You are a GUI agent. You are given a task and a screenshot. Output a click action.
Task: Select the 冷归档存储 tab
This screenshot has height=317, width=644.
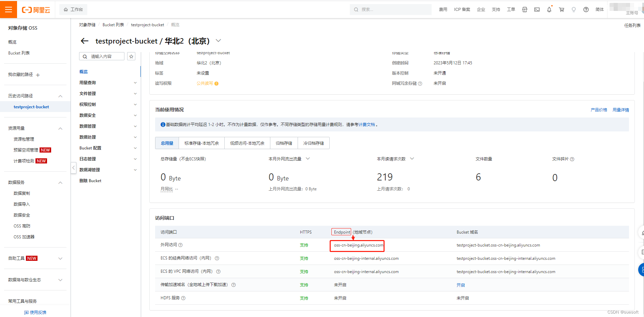tap(314, 143)
